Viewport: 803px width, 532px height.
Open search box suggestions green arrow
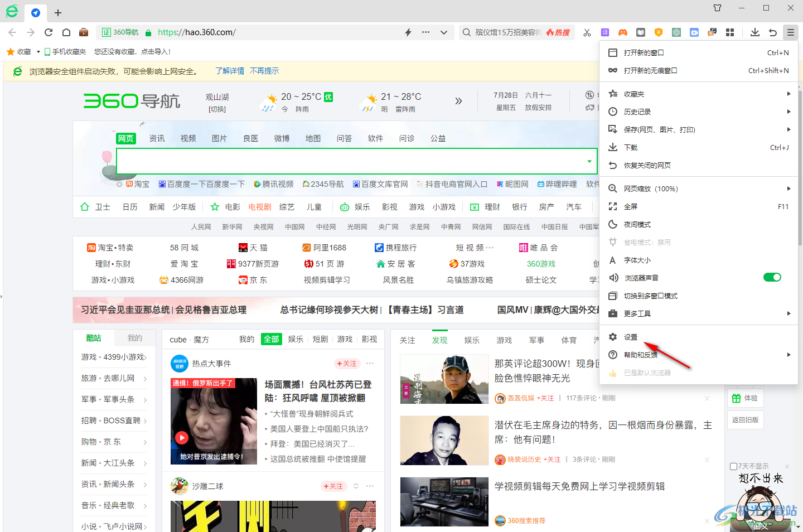pyautogui.click(x=589, y=162)
